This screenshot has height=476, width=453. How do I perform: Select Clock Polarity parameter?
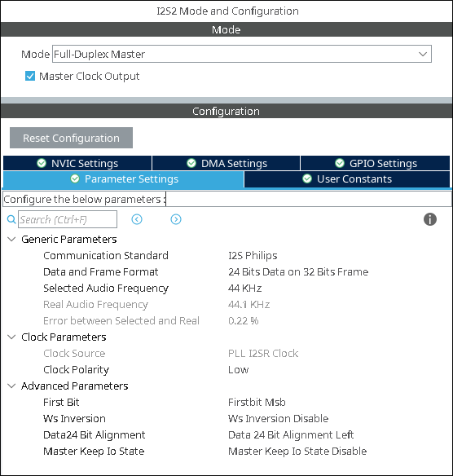tap(76, 370)
